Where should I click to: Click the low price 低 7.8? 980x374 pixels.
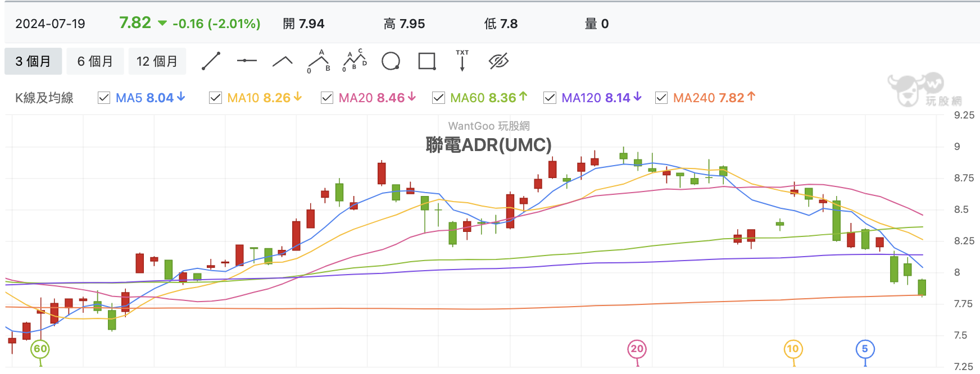[x=501, y=24]
